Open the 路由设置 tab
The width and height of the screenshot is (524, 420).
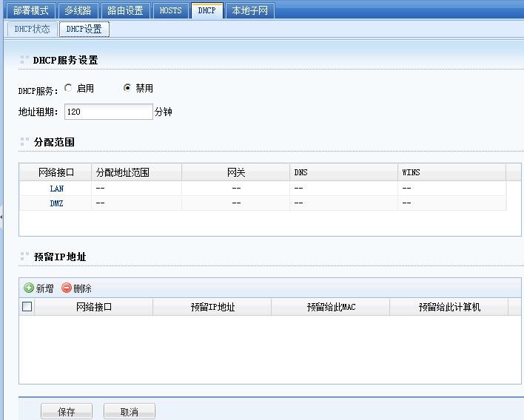click(125, 10)
